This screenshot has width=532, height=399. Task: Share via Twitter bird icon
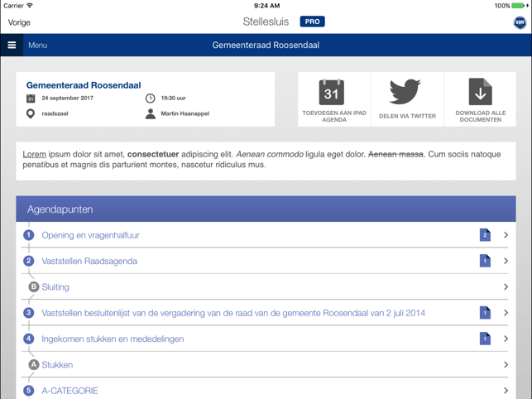tap(405, 92)
